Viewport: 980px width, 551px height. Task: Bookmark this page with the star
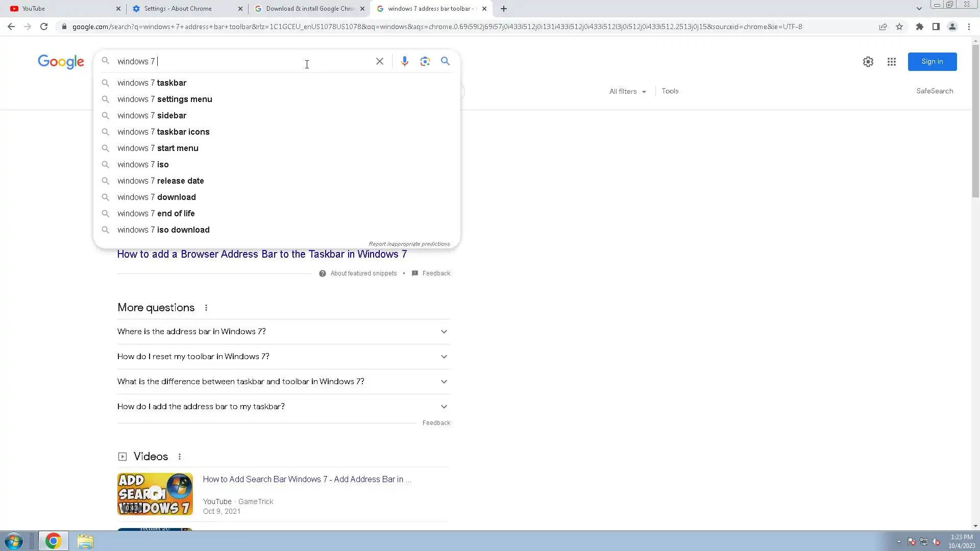click(x=899, y=27)
